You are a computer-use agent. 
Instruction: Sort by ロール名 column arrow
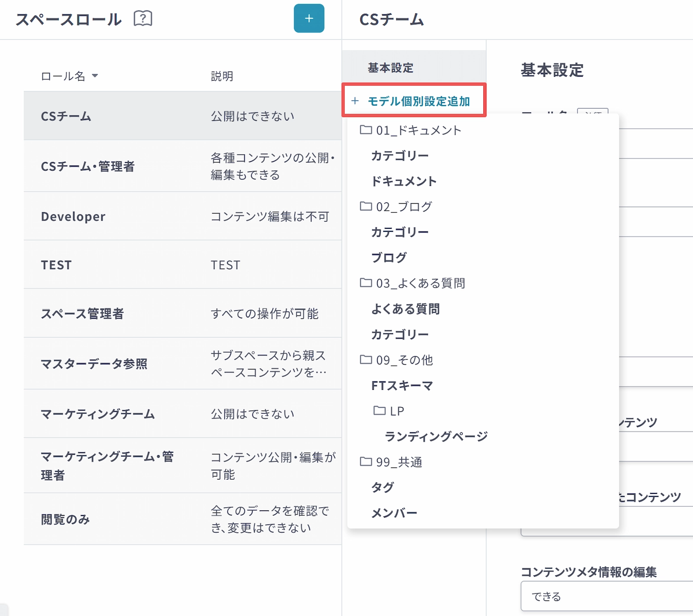click(x=95, y=76)
